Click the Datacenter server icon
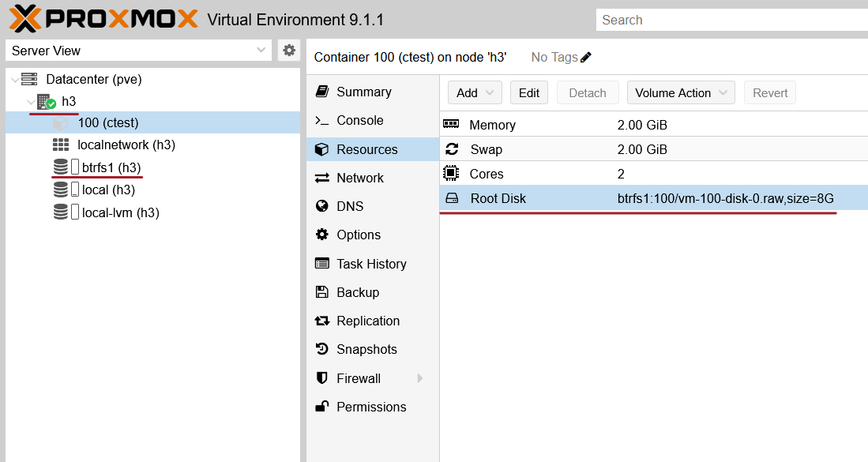Viewport: 868px width, 462px height. point(29,79)
